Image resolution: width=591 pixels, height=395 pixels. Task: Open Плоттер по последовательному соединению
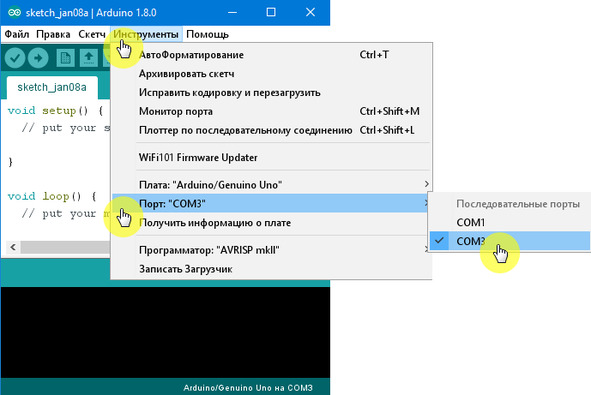tap(271, 130)
